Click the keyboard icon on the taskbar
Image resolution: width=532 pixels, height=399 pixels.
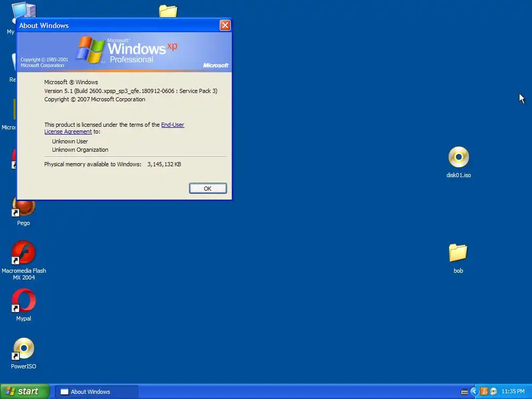(464, 392)
